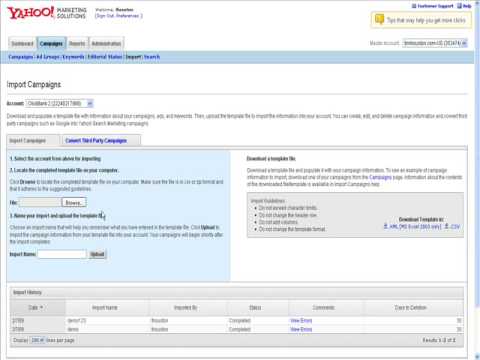Open the Dashboard tab

[22, 44]
